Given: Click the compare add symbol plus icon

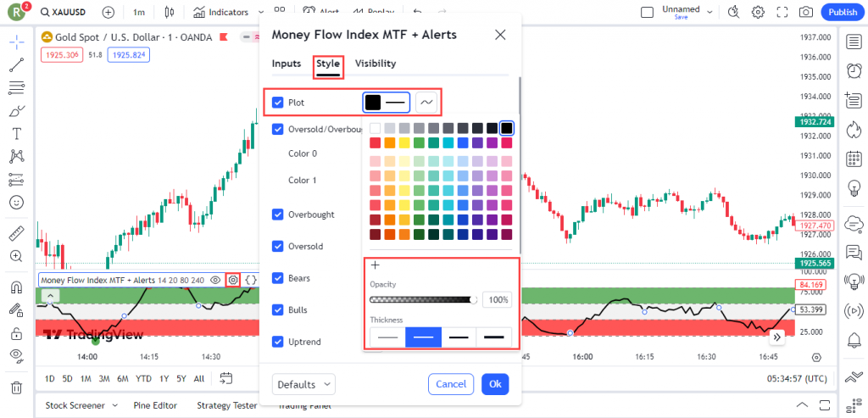Looking at the screenshot, I should point(108,12).
